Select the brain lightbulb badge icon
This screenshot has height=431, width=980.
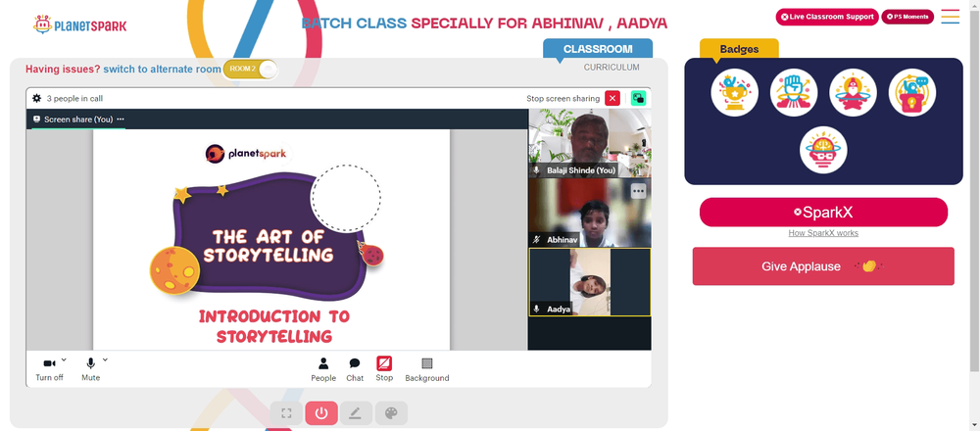(823, 150)
